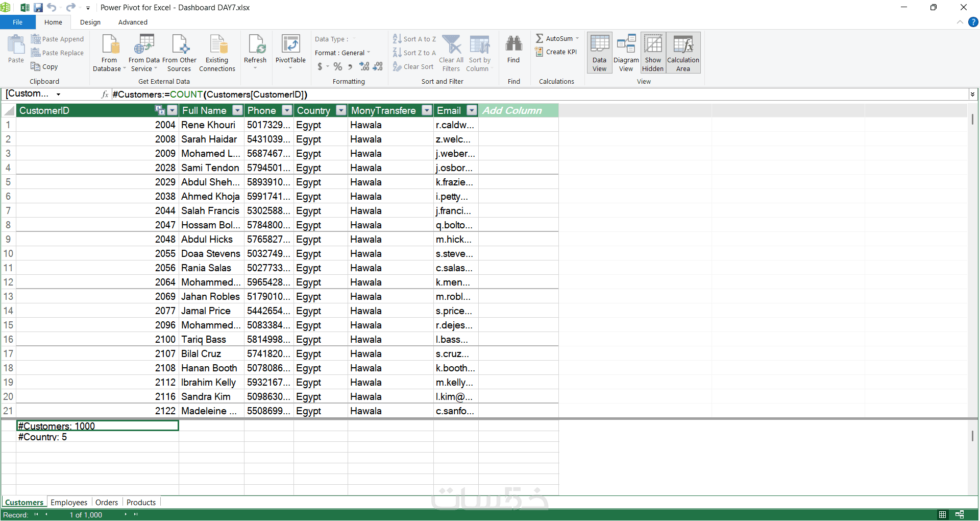Switch to Employees table tab
The image size is (980, 521).
(x=69, y=503)
